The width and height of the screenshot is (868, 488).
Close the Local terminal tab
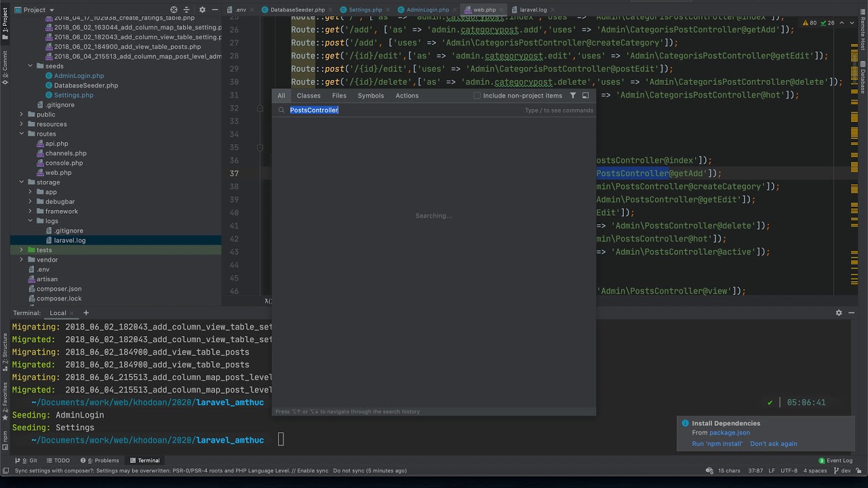point(73,313)
